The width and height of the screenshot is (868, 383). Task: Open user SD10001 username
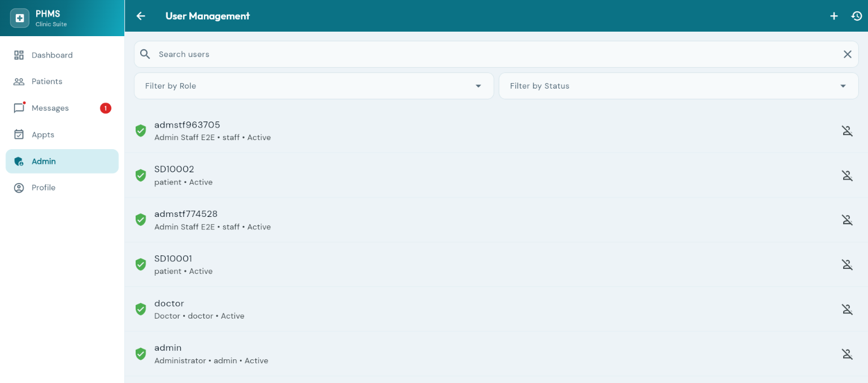[x=173, y=259]
